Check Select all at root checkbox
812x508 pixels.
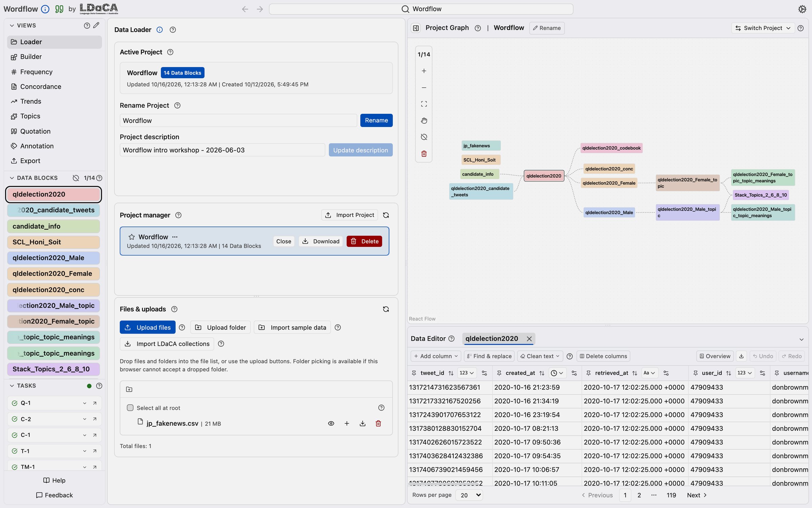130,408
